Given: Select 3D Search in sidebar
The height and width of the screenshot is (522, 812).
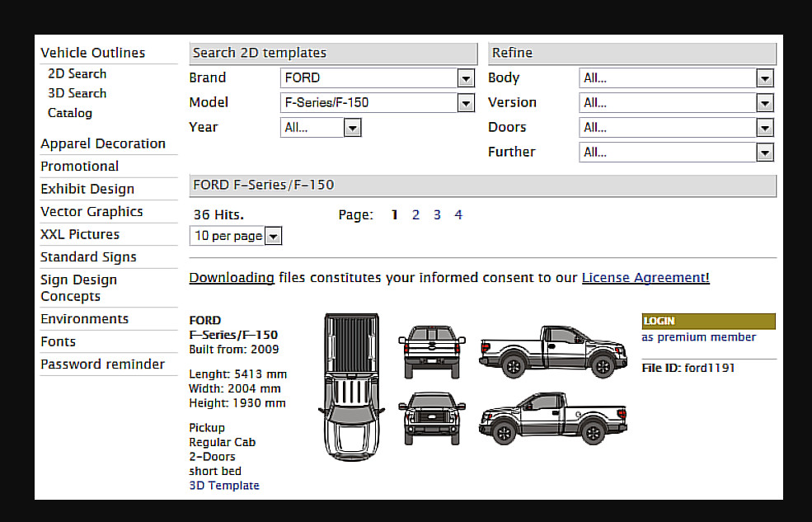Looking at the screenshot, I should point(77,94).
